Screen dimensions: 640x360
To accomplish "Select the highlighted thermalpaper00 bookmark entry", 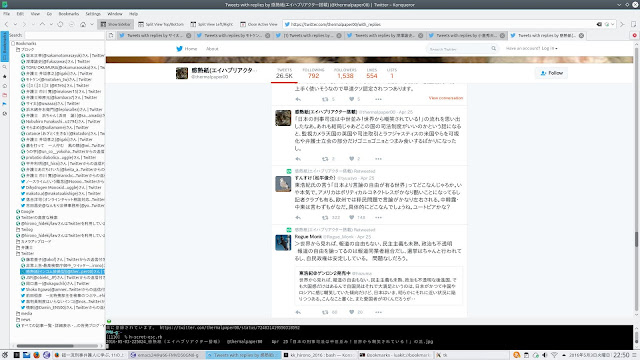I will [x=62, y=271].
